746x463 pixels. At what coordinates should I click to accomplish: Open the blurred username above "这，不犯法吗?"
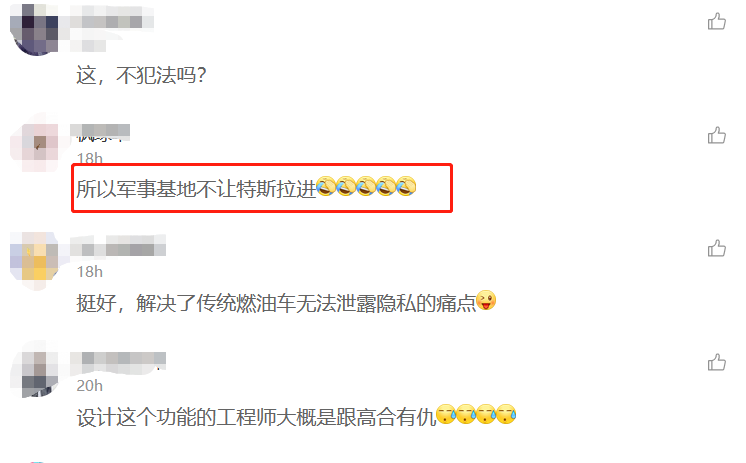pos(112,21)
